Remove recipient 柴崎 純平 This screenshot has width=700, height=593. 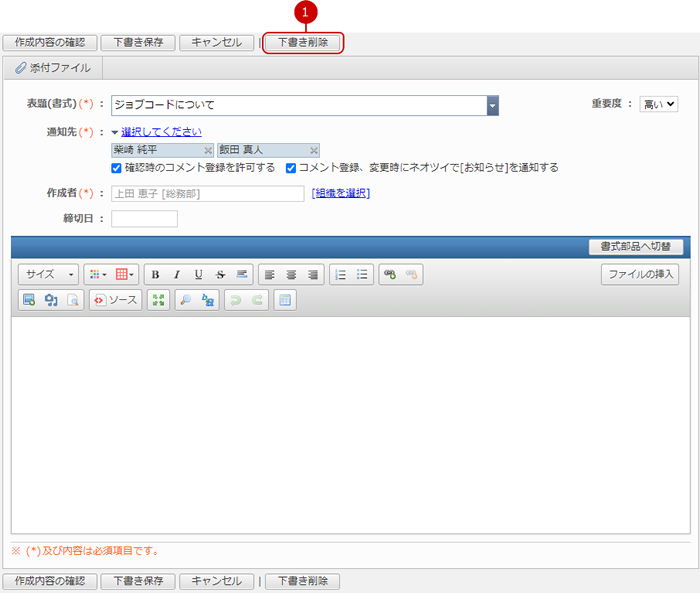click(208, 150)
